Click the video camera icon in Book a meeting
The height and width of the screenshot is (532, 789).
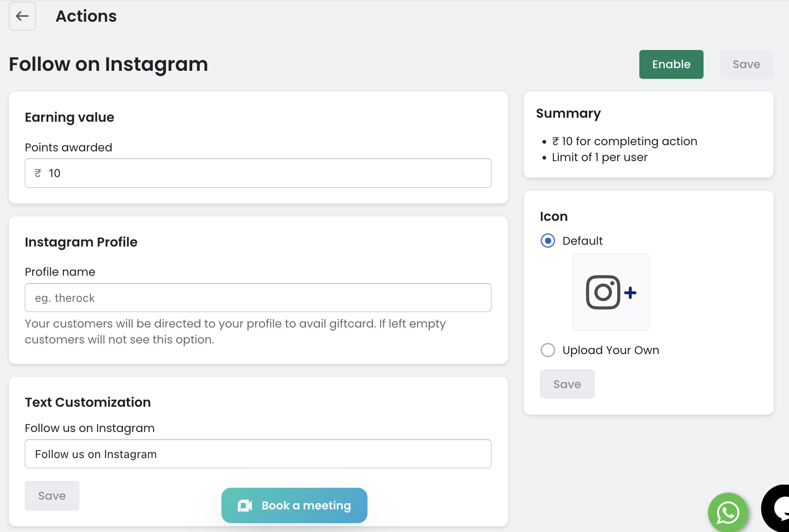click(x=245, y=505)
